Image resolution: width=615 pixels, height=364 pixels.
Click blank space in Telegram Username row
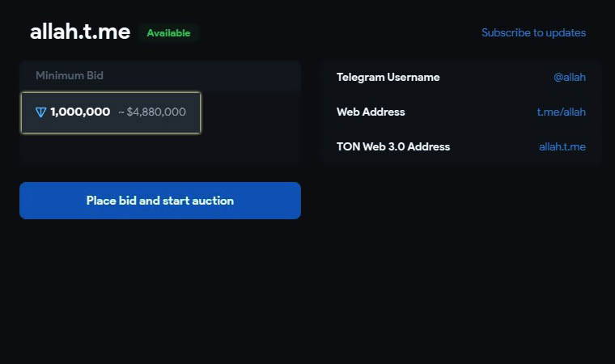click(x=494, y=78)
